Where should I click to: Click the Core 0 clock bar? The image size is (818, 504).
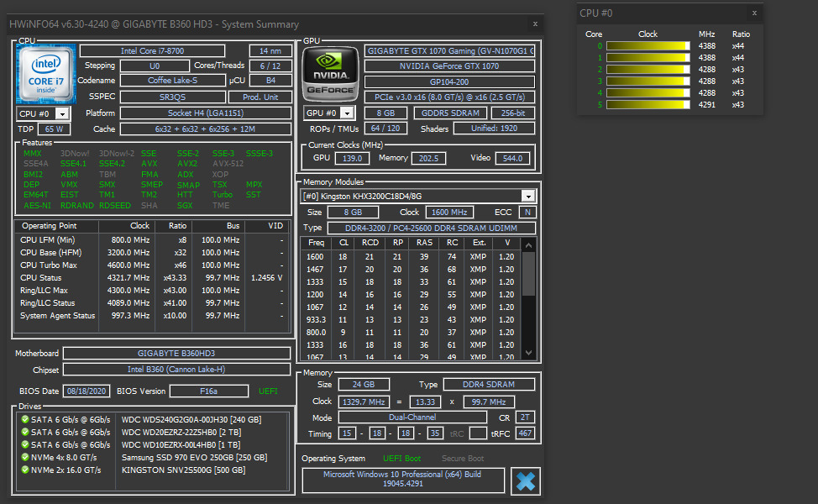648,46
